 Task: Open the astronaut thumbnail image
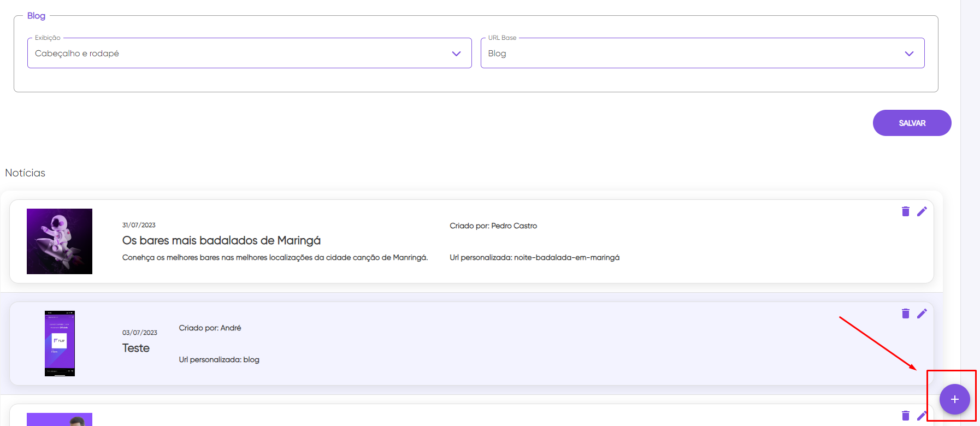click(60, 241)
